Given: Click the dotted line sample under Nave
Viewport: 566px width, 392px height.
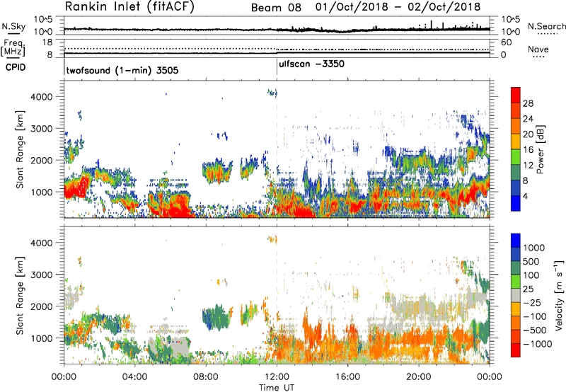Looking at the screenshot, I should pos(538,57).
